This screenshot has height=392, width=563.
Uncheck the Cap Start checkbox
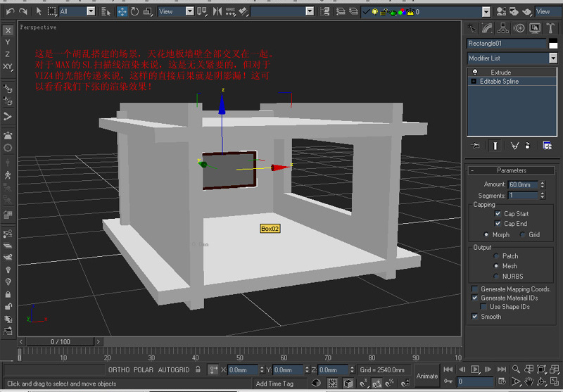tap(498, 214)
